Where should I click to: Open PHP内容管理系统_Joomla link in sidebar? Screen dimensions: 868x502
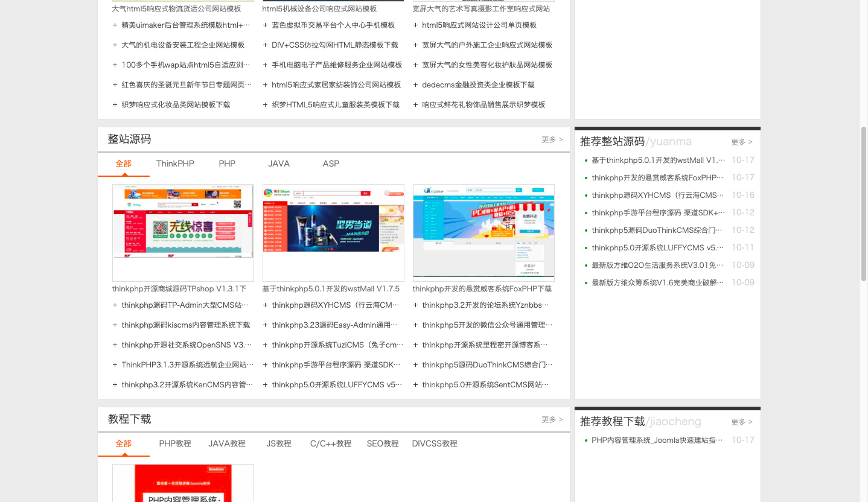point(657,440)
